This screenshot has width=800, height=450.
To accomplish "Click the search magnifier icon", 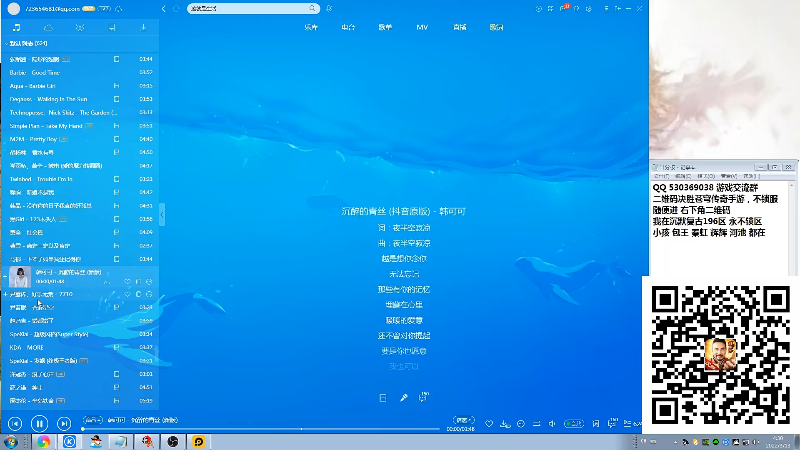I will coord(312,8).
